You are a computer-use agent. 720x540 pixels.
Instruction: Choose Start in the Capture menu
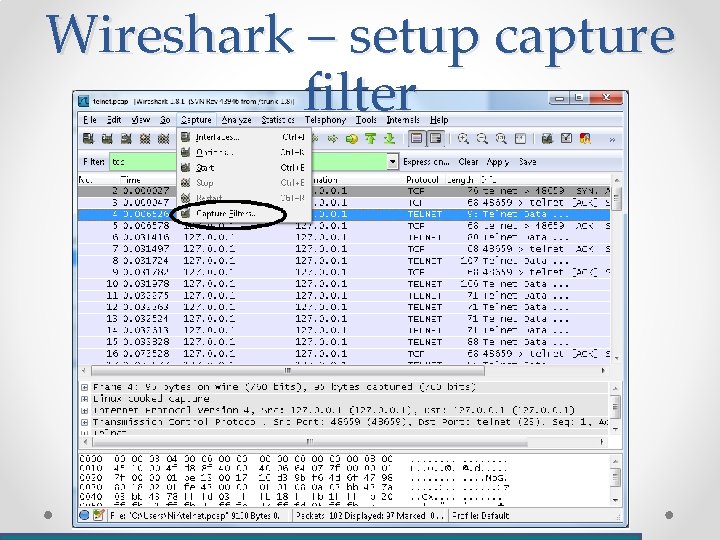coord(243,168)
